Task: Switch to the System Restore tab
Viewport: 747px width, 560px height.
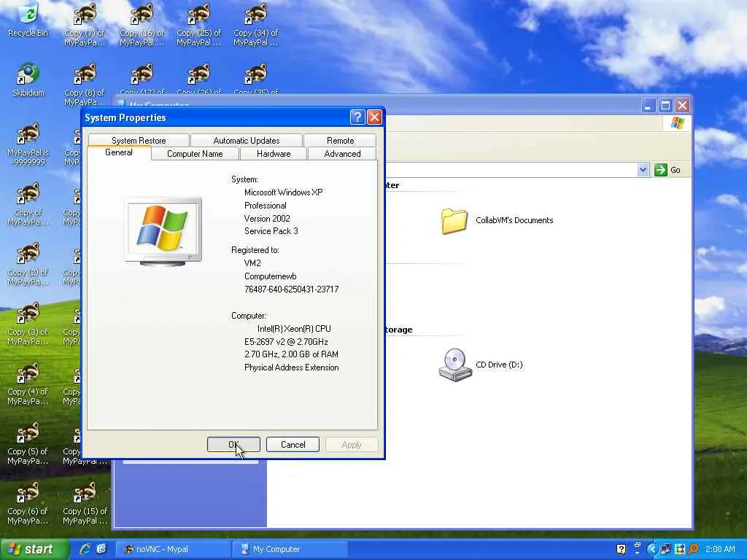Action: (x=139, y=141)
